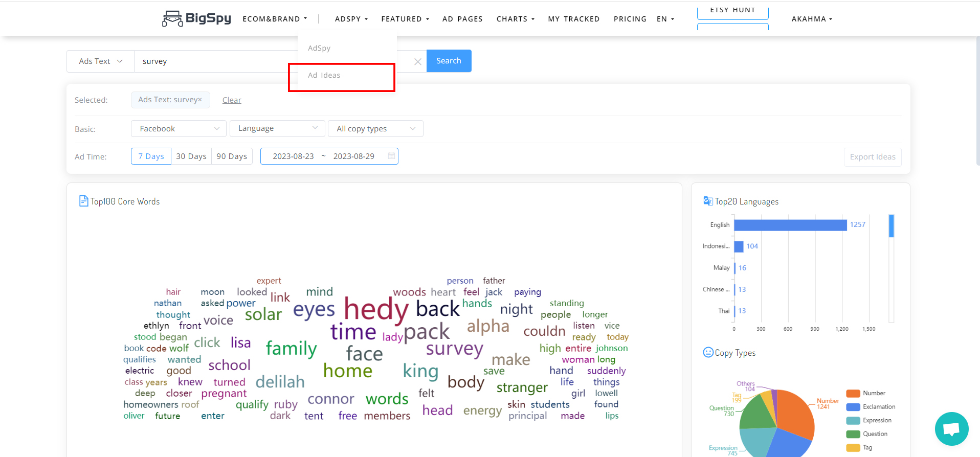
Task: Remove the Ads Text survey filter tag
Action: (200, 100)
